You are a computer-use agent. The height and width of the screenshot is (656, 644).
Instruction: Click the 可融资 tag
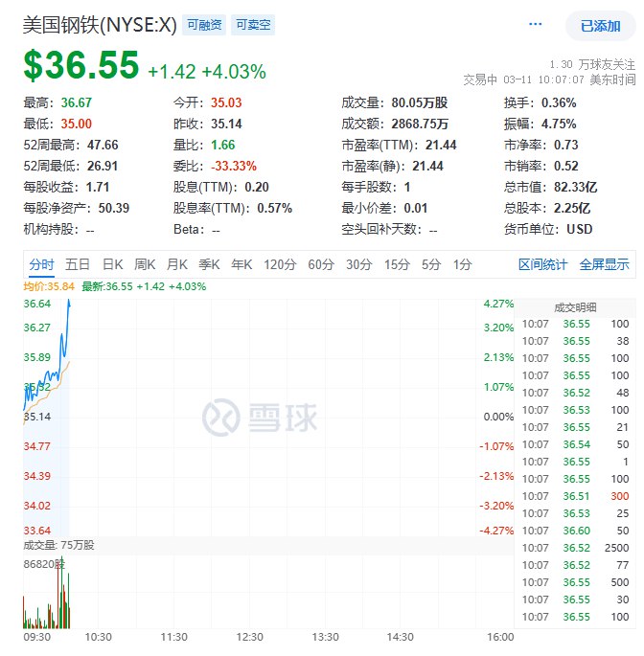[x=204, y=25]
